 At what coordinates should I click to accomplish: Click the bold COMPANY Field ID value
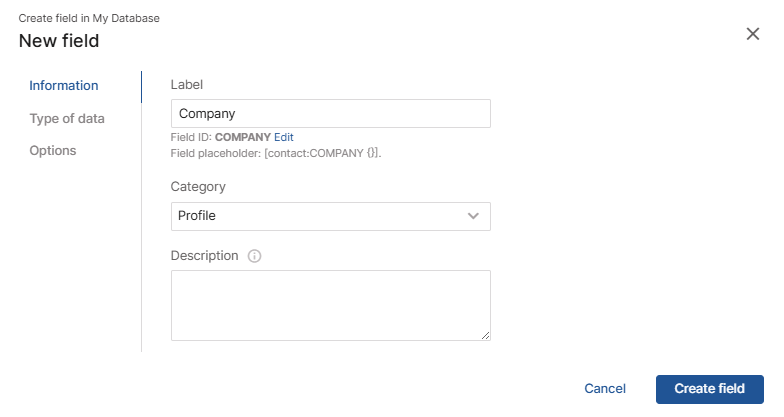pos(243,137)
